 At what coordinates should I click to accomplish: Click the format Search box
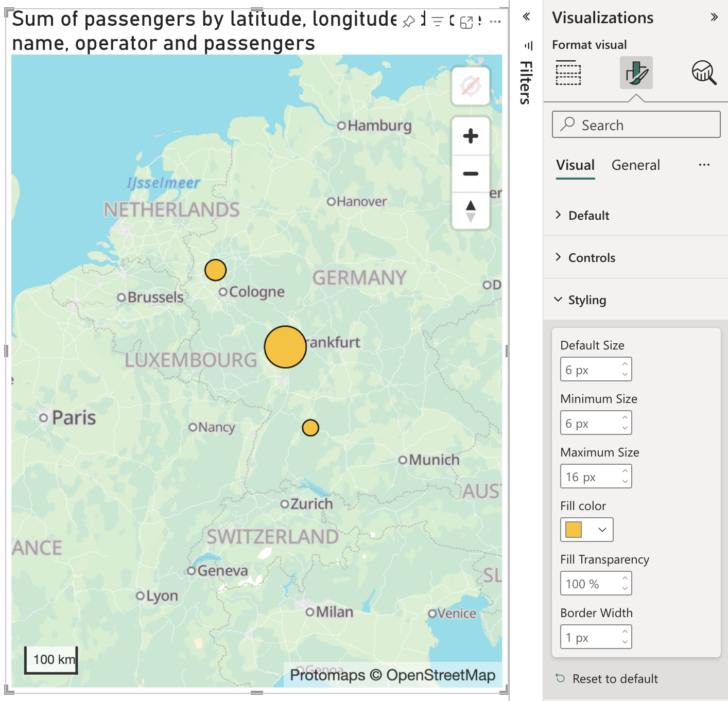click(x=636, y=125)
